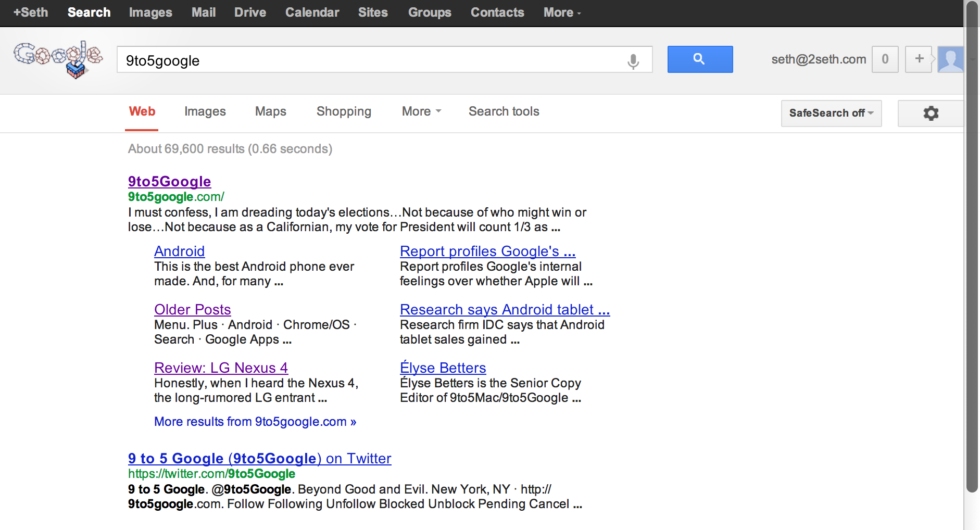980x530 pixels.
Task: Click the vertical scrollbar thumb
Action: 972,247
